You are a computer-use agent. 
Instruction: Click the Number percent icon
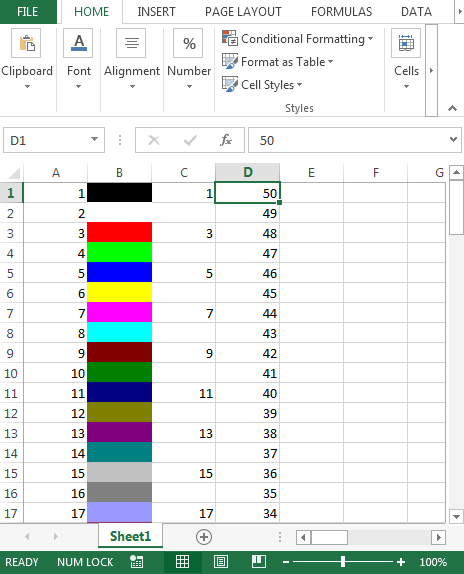(188, 43)
